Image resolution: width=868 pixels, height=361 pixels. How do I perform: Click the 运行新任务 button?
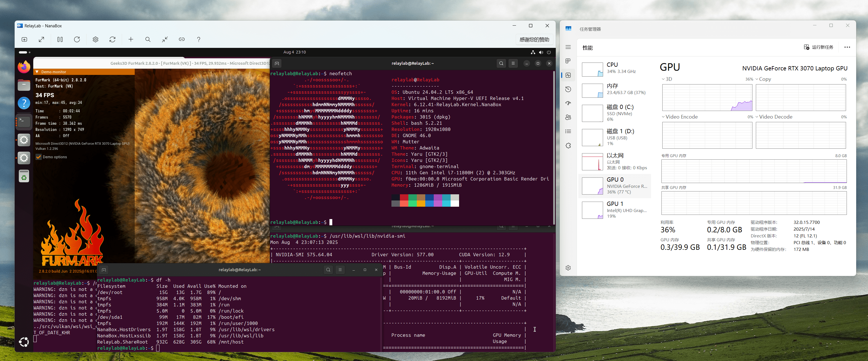[818, 47]
